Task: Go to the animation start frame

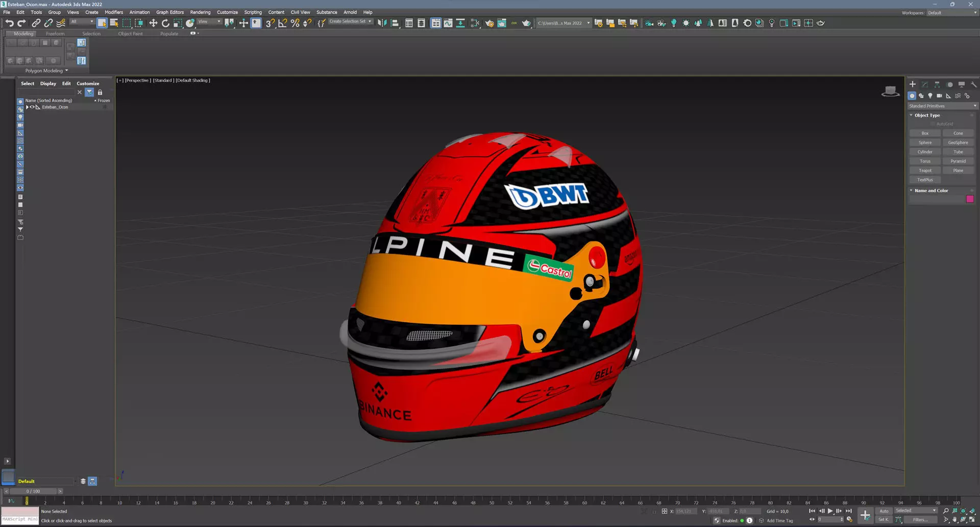Action: pyautogui.click(x=812, y=511)
